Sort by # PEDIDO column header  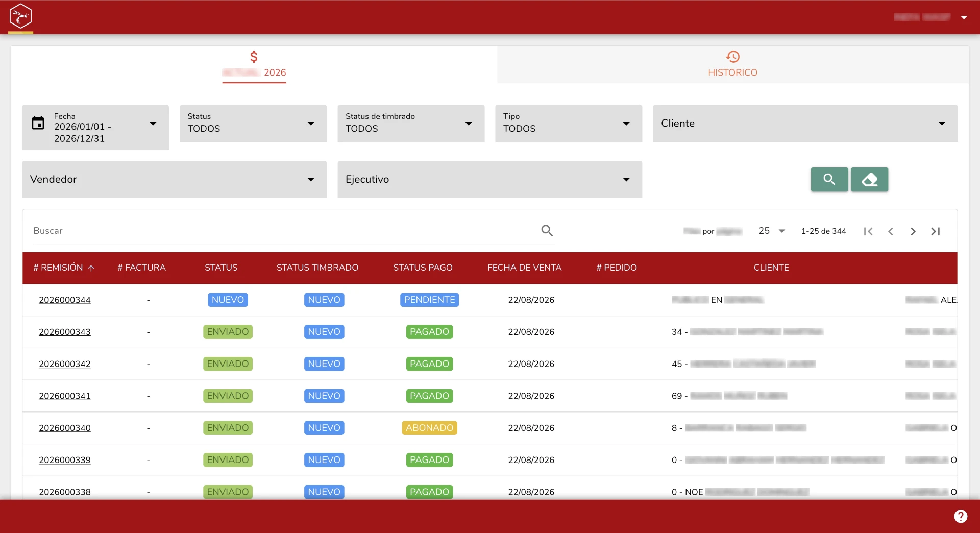pos(617,268)
